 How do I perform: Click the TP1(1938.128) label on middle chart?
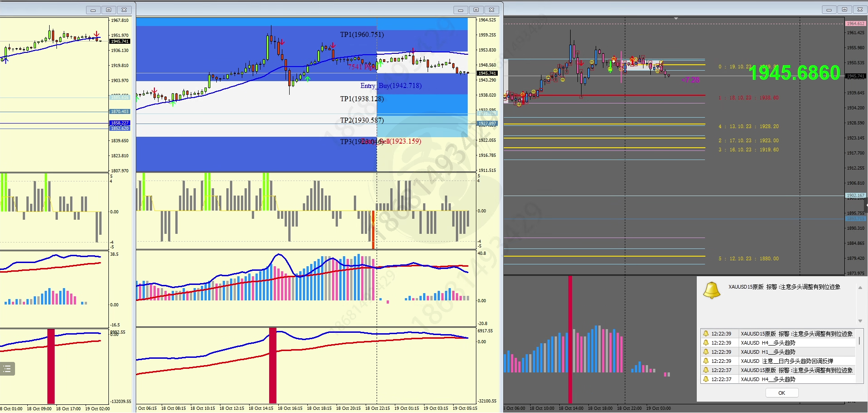click(362, 99)
